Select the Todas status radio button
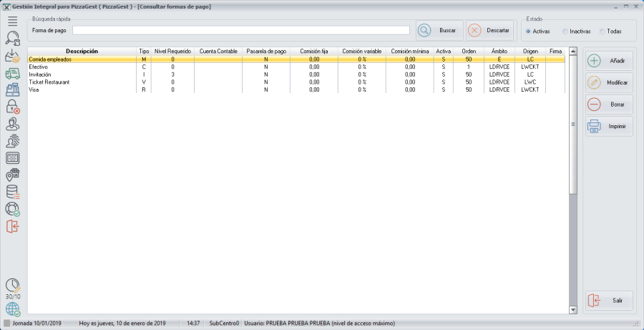 (x=602, y=31)
